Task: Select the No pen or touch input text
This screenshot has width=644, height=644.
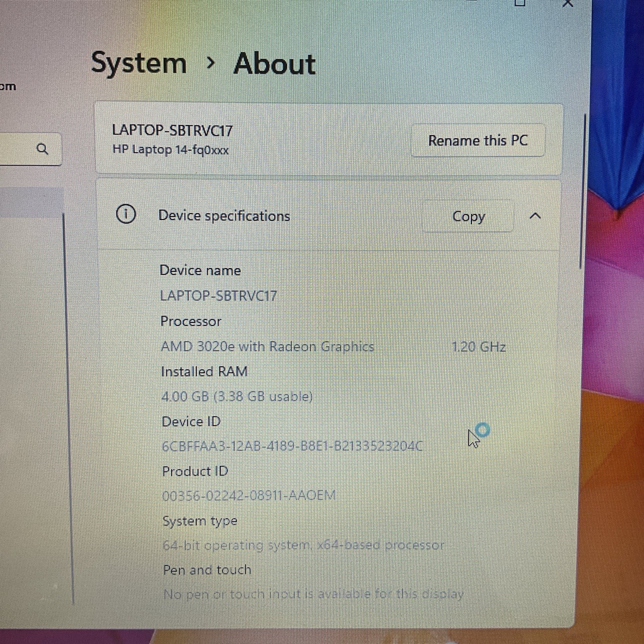Action: [314, 594]
